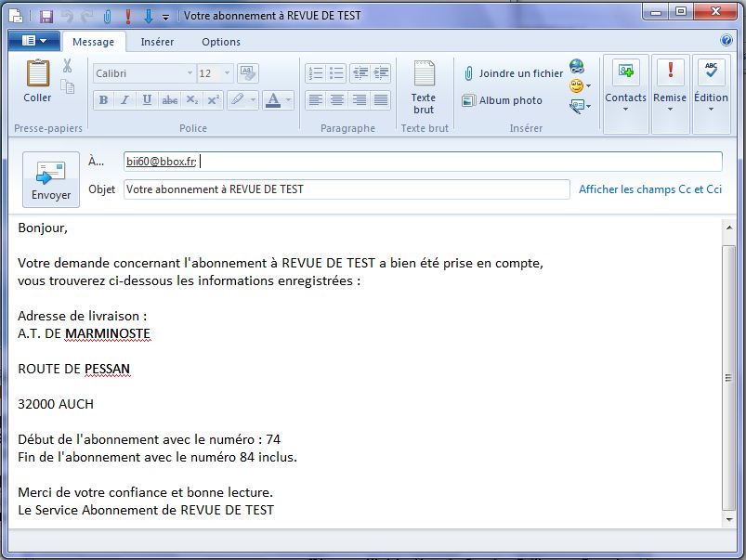Expand the Remise delivery dropdown

coord(670,110)
